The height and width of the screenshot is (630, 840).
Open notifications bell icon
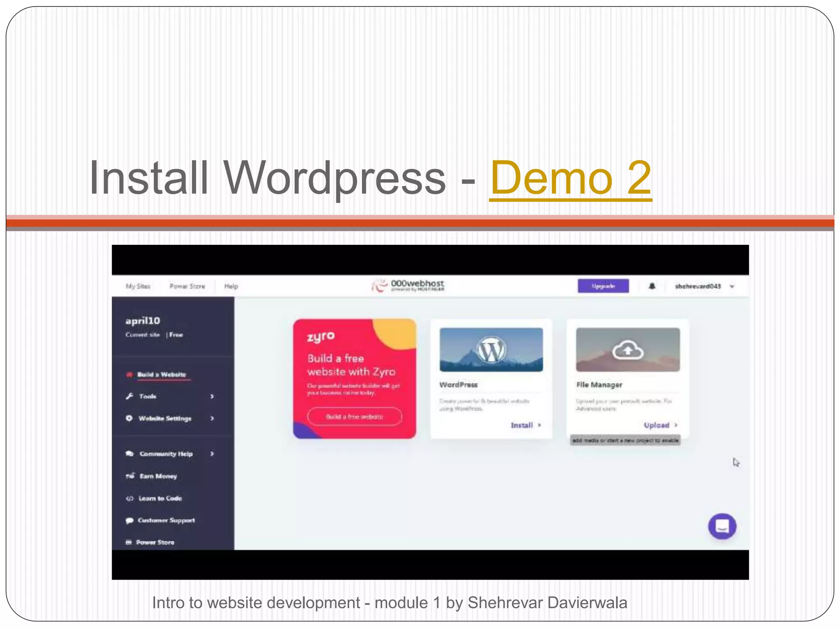click(652, 286)
